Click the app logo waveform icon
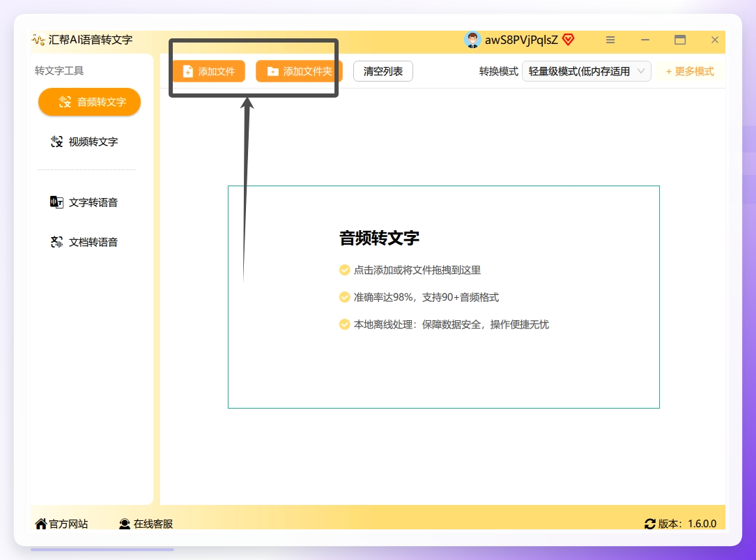The width and height of the screenshot is (756, 560). [38, 40]
